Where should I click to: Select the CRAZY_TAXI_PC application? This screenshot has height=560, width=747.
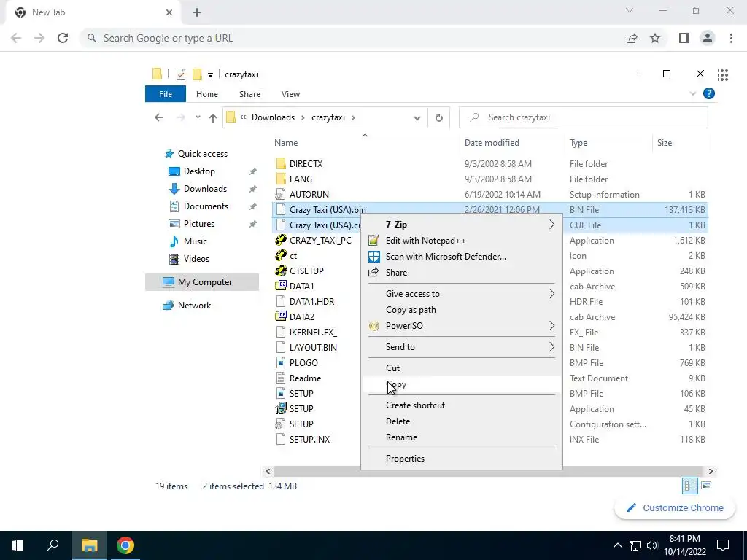[320, 241]
